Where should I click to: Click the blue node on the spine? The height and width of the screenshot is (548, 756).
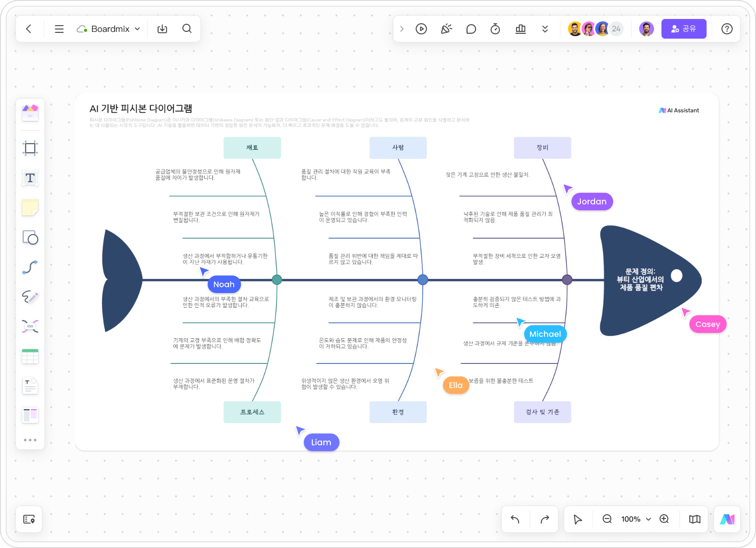coord(423,280)
